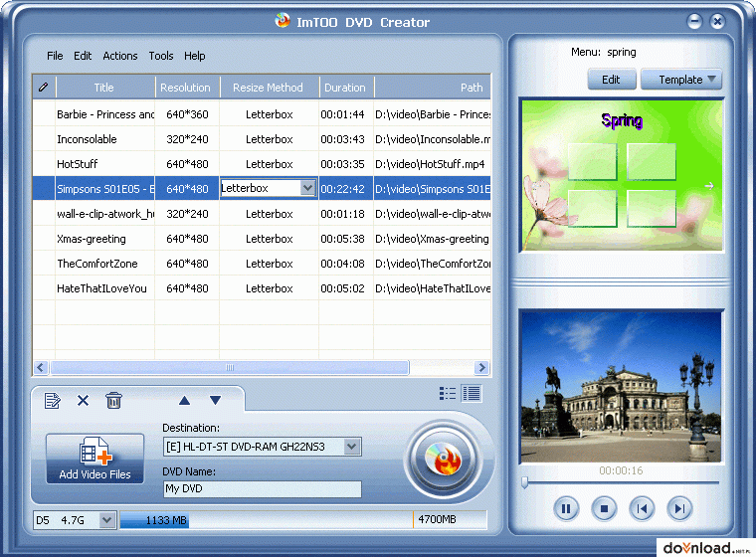Click the X remove item icon
Viewport: 756px width, 557px height.
point(83,400)
